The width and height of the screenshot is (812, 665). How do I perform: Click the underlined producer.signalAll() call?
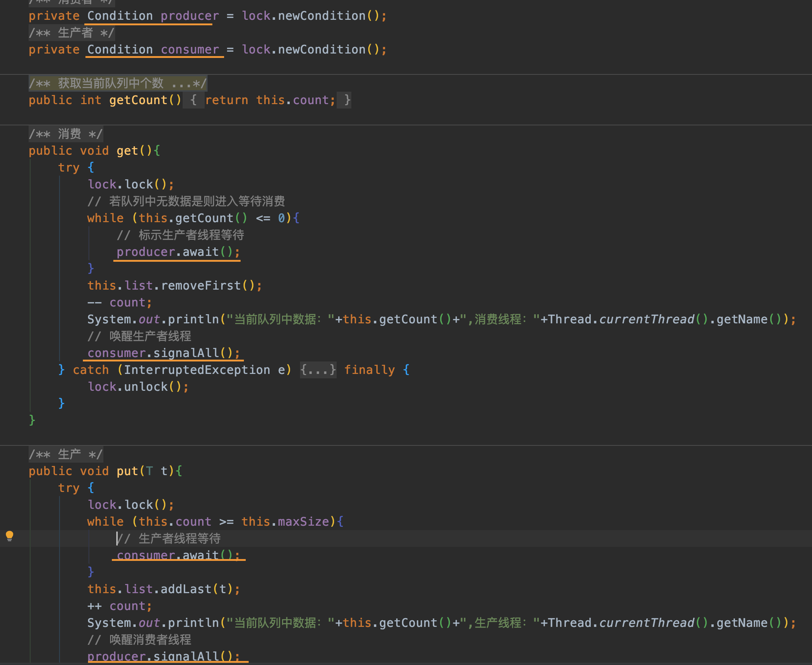click(x=164, y=657)
